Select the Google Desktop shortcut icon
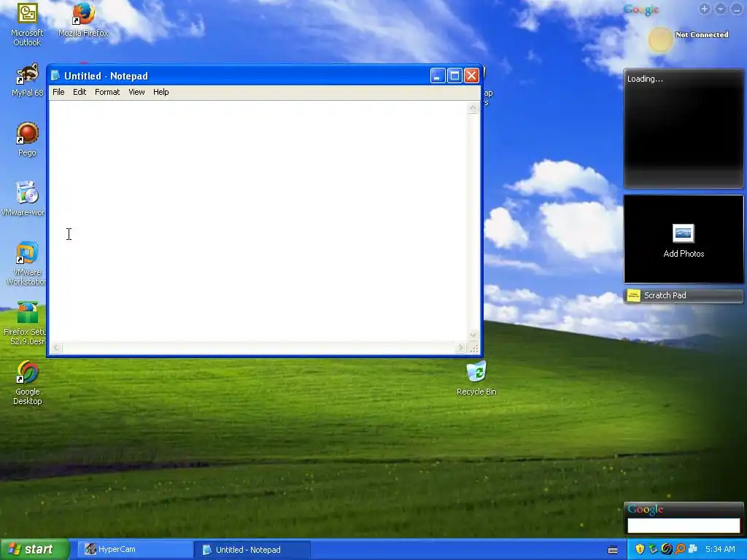 (28, 383)
